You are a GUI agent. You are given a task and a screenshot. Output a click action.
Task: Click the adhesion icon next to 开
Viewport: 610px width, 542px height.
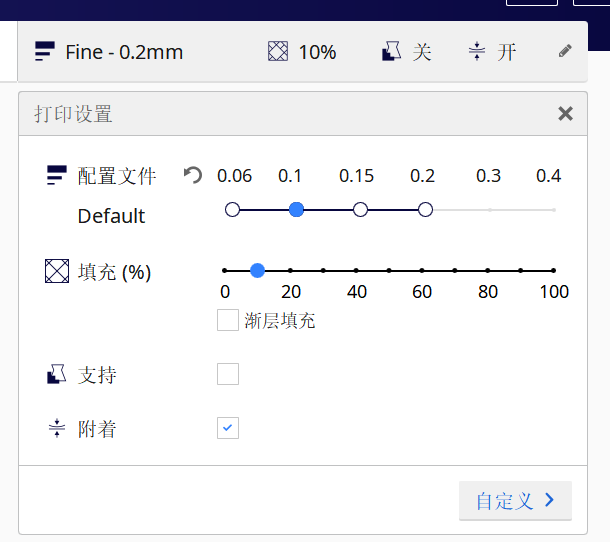click(477, 51)
